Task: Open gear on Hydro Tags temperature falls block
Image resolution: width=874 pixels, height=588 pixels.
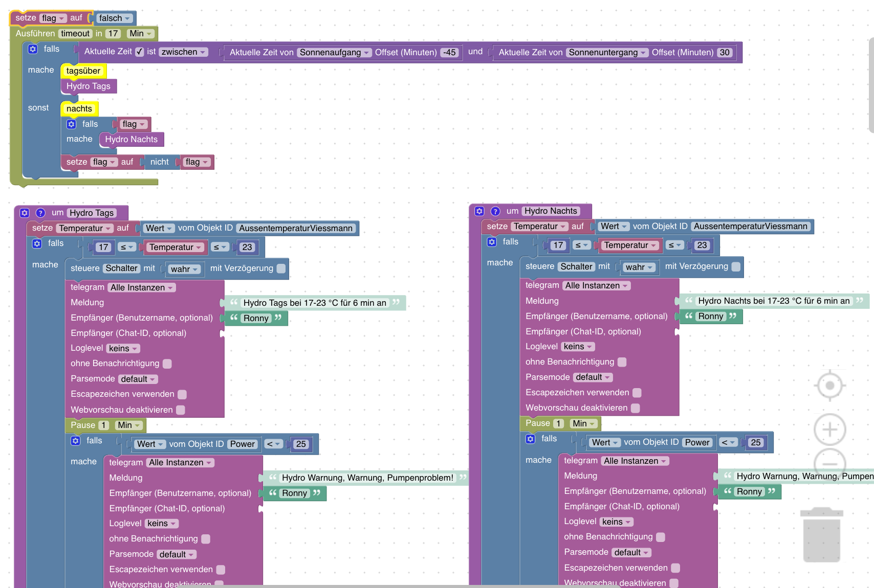Action: (37, 243)
